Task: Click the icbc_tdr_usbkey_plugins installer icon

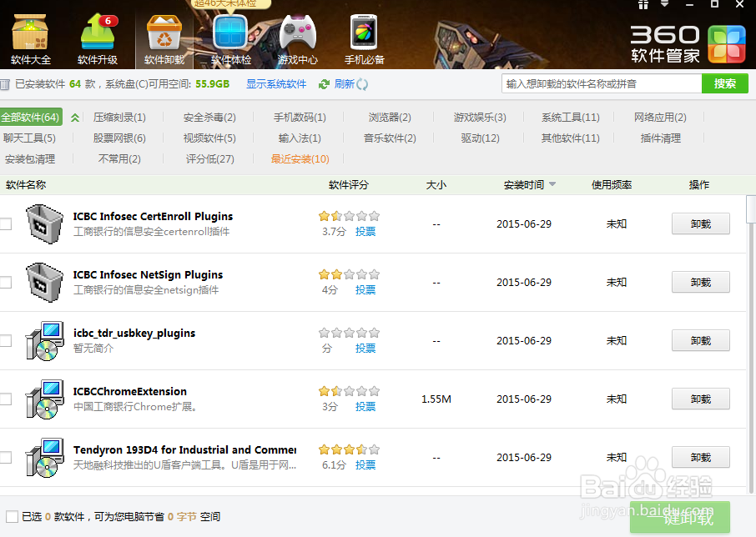Action: tap(44, 340)
